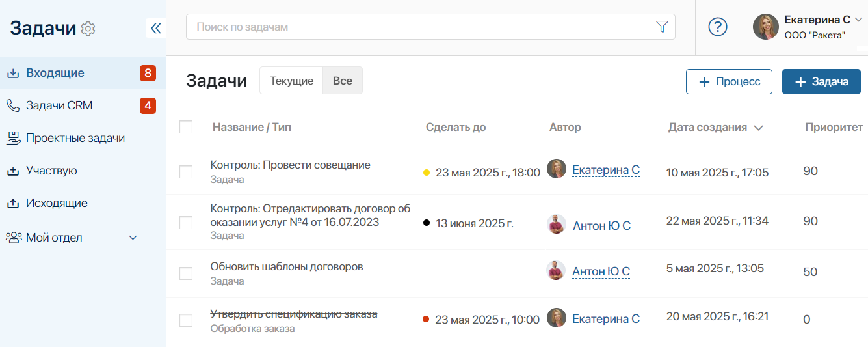868x347 pixels.
Task: Sort by the 'Сделать до' column header
Action: [456, 127]
